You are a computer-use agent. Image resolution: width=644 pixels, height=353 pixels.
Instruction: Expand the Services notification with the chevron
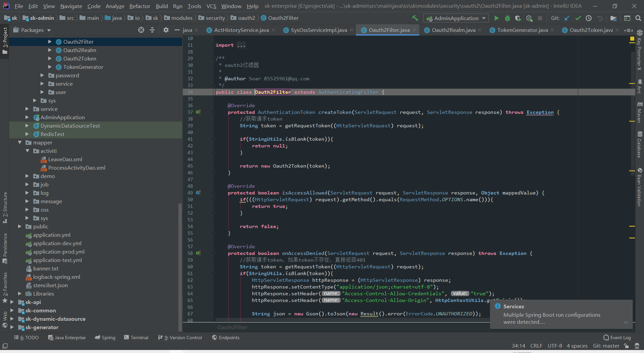tap(626, 322)
